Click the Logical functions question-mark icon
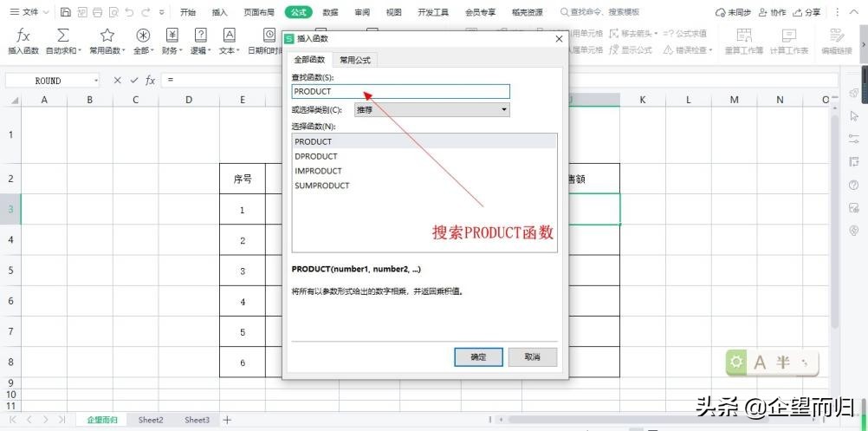Viewport: 868px width, 431px height. 200,36
